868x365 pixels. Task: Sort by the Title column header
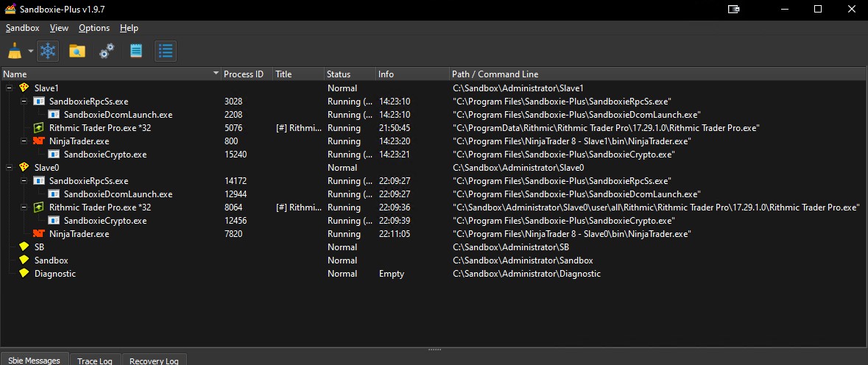coord(298,74)
